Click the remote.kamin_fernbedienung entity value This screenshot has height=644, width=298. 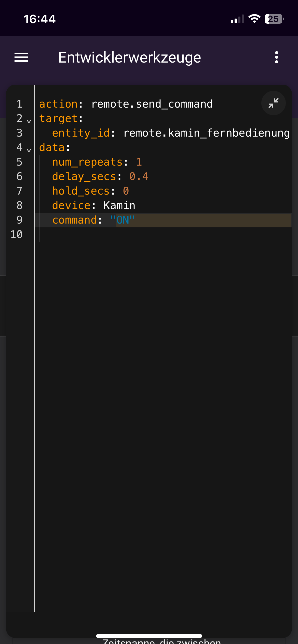click(206, 133)
